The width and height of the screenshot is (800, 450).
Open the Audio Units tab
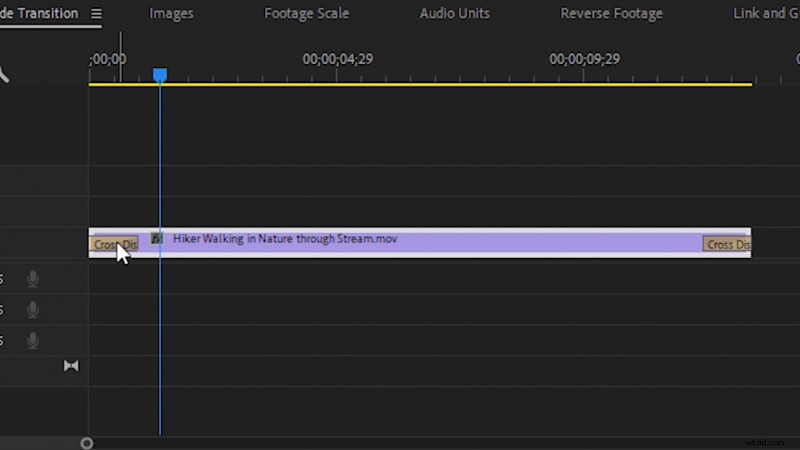coord(454,13)
